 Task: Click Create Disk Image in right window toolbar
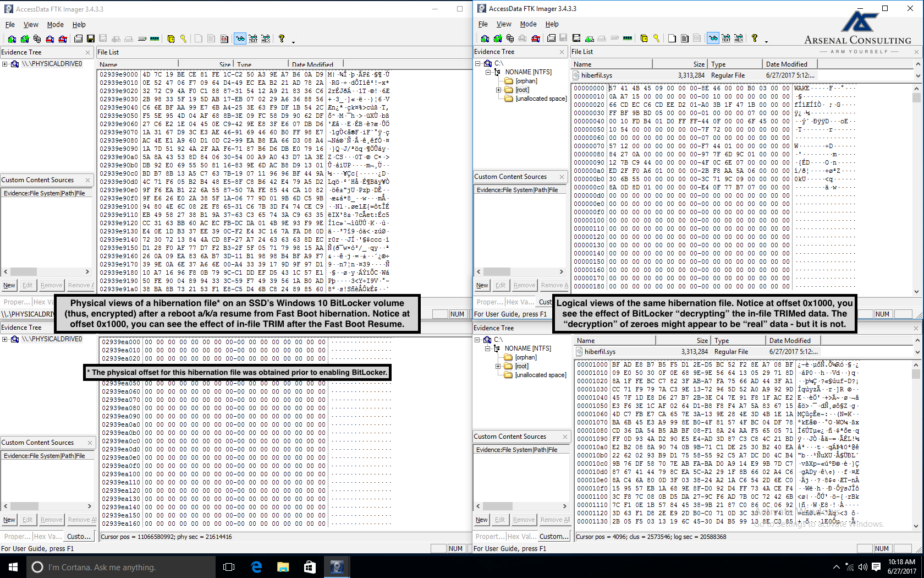coord(551,39)
